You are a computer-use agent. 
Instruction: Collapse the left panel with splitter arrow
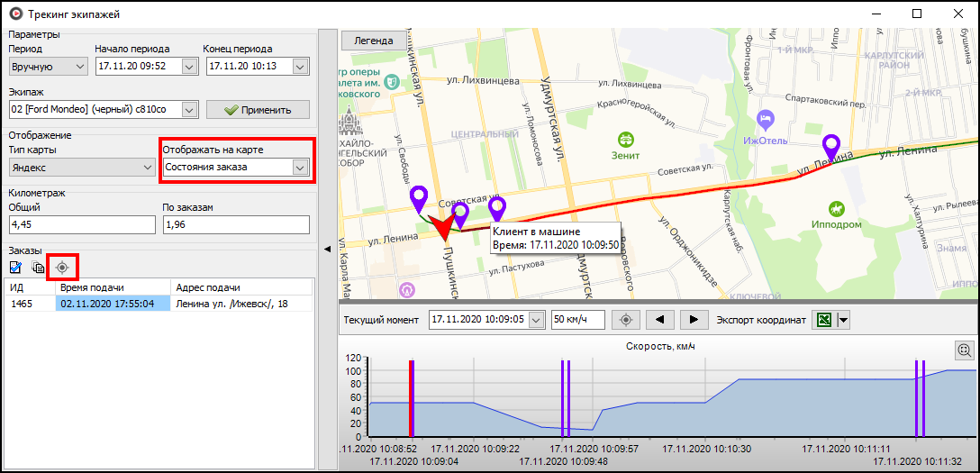click(x=326, y=248)
